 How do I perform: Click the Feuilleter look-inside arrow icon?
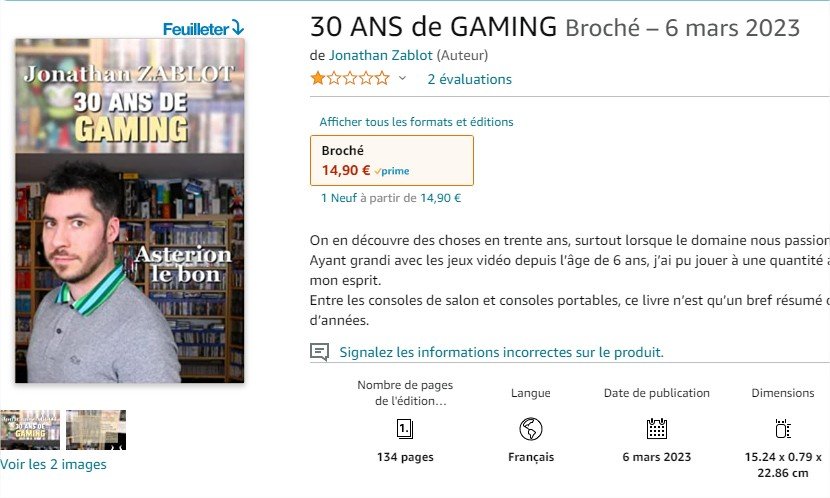pos(238,28)
